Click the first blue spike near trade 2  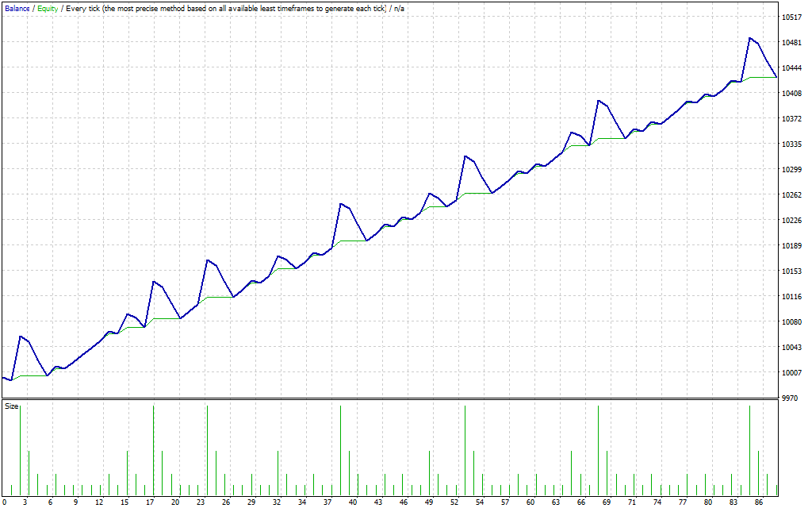point(21,337)
